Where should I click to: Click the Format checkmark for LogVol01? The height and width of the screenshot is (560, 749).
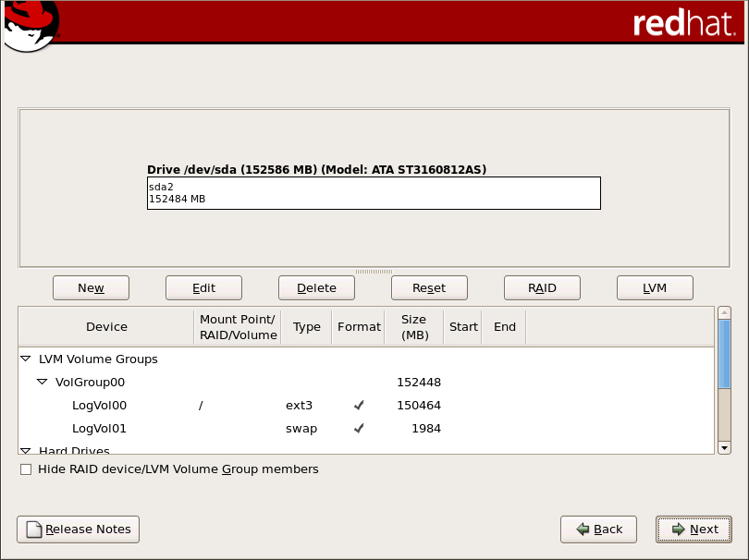[358, 428]
